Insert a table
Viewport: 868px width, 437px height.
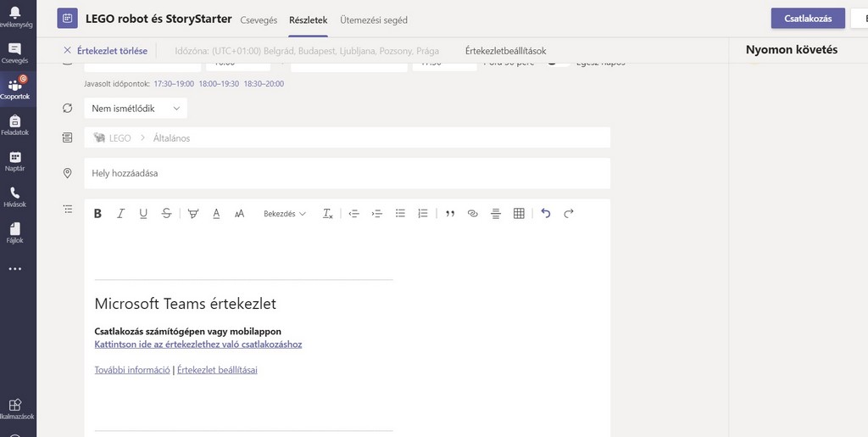coord(519,213)
